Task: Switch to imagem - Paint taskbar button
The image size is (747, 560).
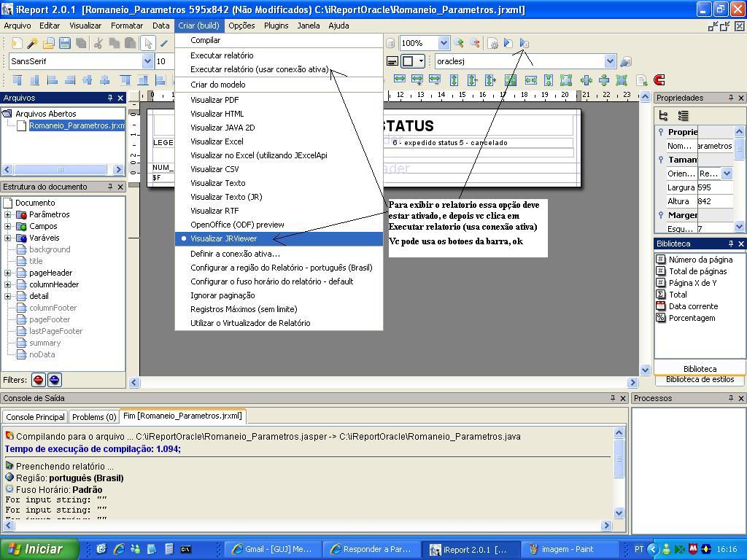Action: [x=568, y=550]
